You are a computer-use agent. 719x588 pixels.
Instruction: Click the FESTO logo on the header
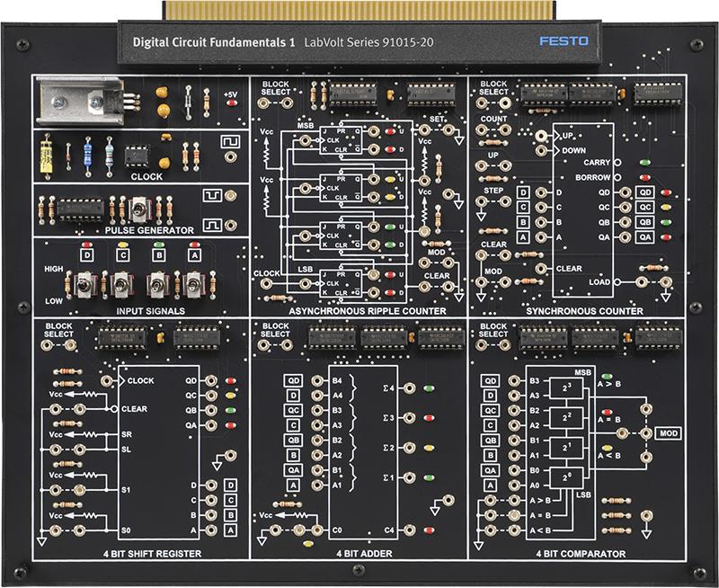(x=558, y=41)
